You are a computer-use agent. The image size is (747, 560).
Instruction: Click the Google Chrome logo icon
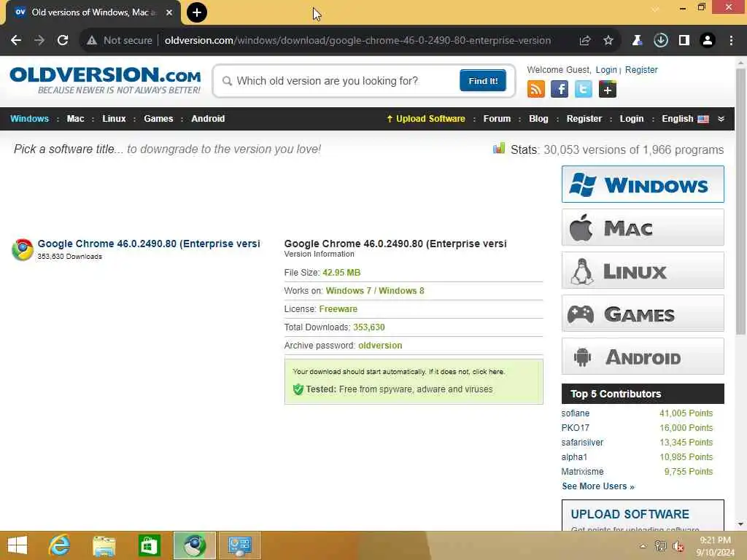pos(23,249)
